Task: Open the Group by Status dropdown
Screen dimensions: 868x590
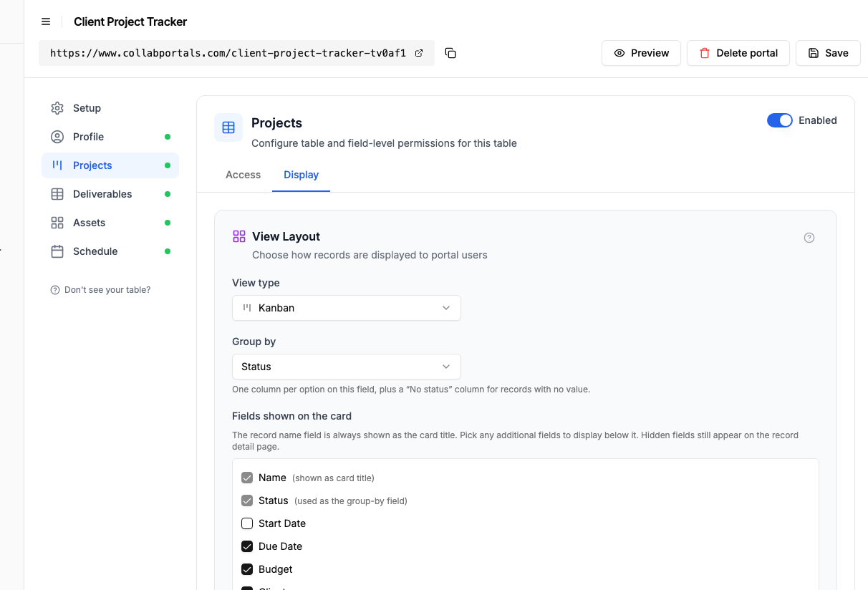Action: click(x=347, y=367)
